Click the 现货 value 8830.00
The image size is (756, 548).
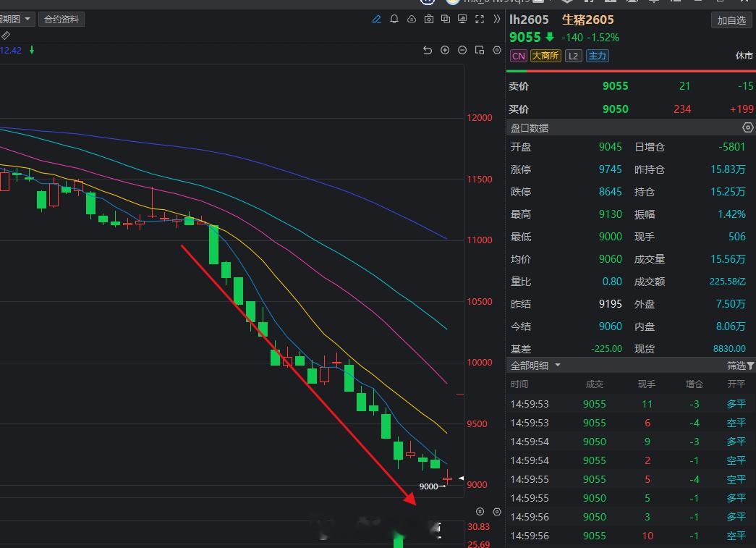(x=729, y=349)
